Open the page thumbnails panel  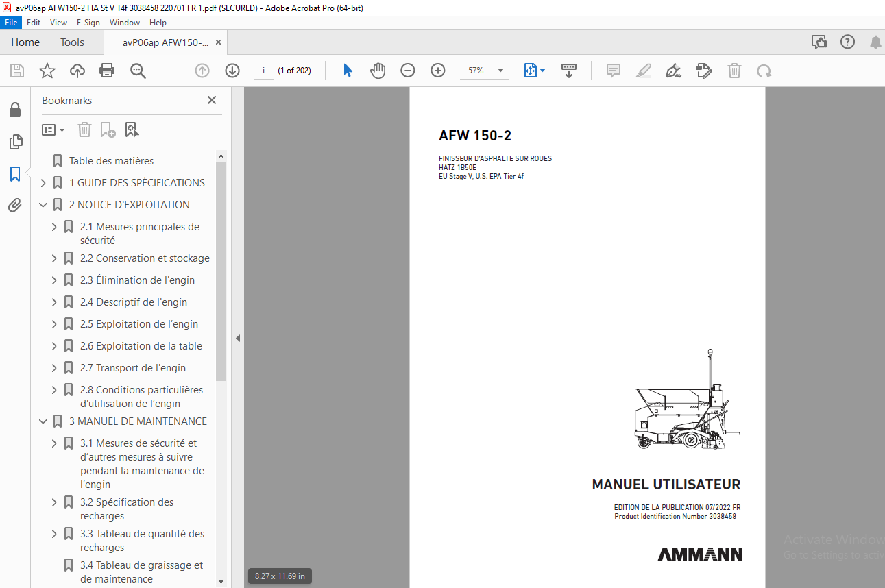[x=15, y=142]
